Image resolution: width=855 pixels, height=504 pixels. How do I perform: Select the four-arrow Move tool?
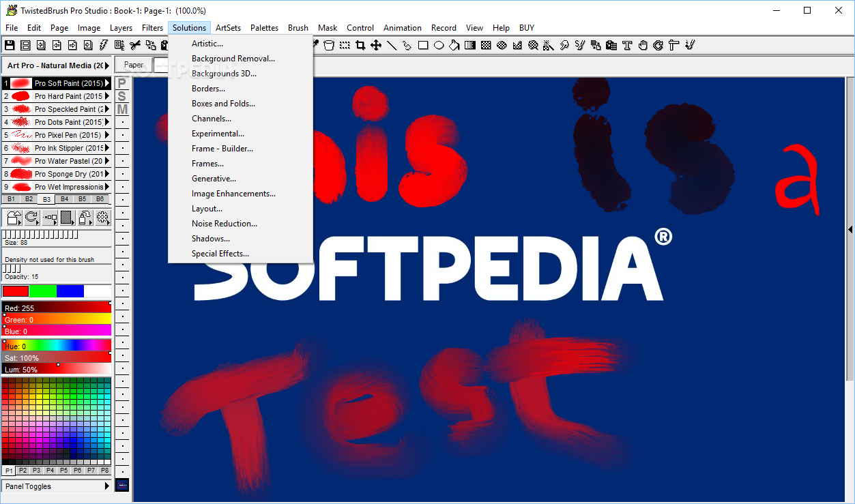(x=375, y=45)
